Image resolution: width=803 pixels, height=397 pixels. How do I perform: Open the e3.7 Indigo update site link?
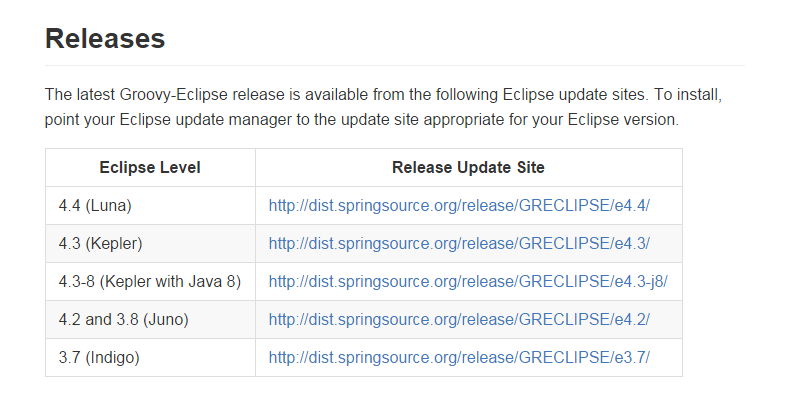click(x=459, y=357)
